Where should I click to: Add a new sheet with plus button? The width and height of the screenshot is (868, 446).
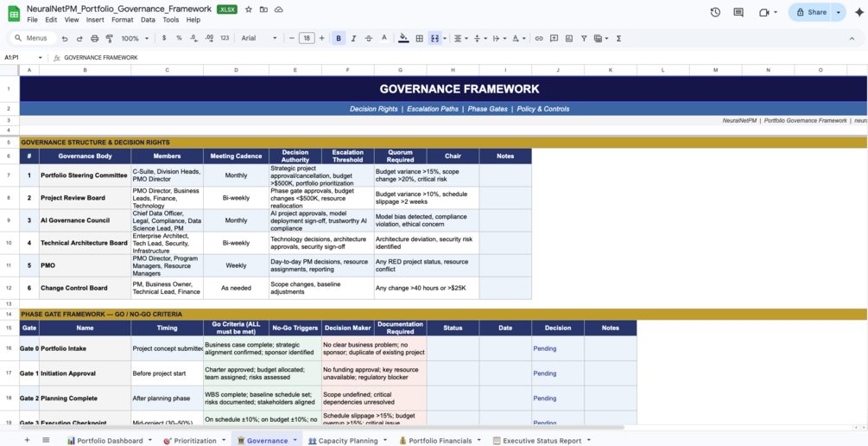(27, 440)
